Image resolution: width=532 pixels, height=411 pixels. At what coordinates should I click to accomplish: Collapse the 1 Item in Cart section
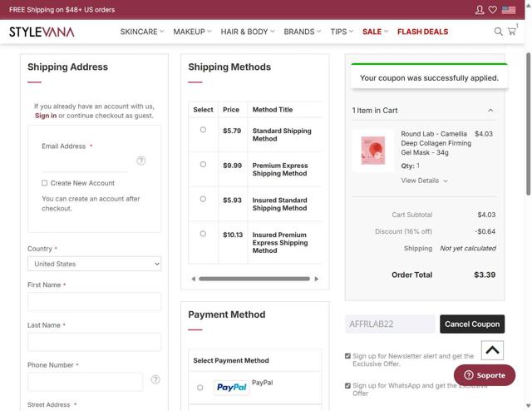click(490, 111)
